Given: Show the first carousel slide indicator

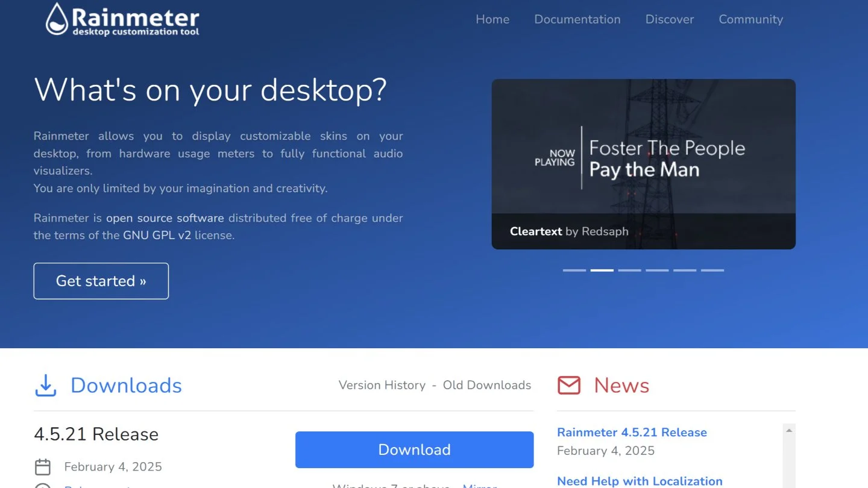Looking at the screenshot, I should coord(574,271).
